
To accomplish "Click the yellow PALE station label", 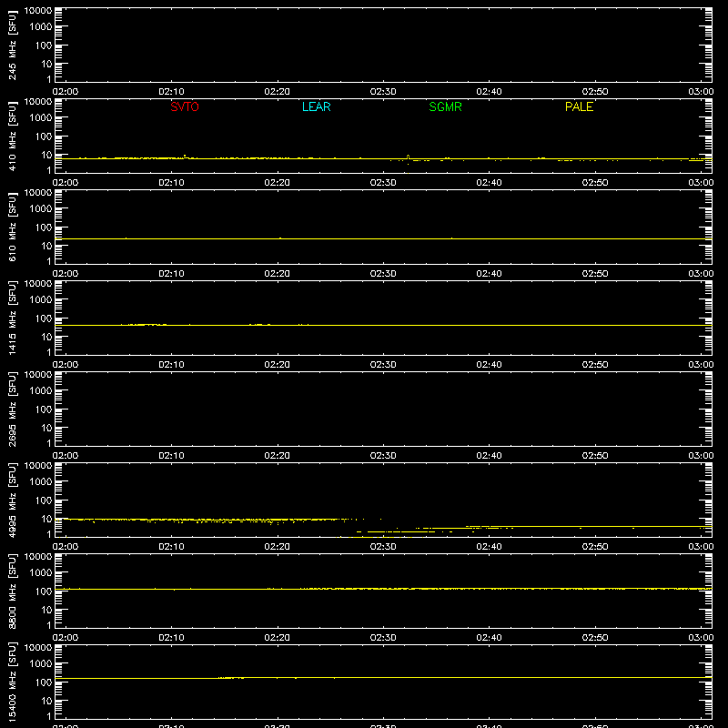I will coord(579,106).
